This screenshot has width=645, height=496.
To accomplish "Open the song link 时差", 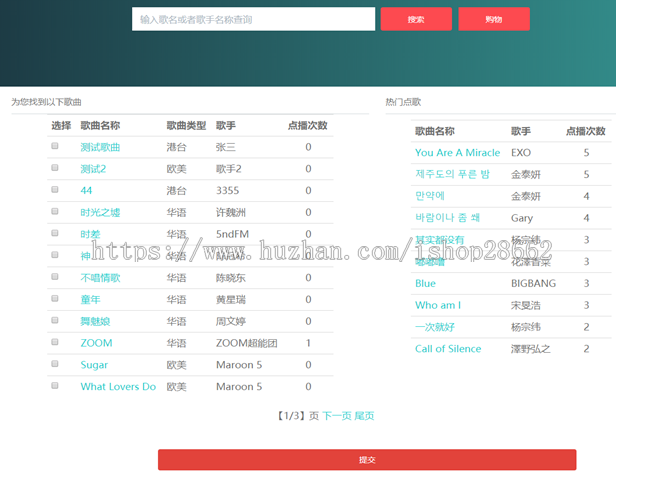I will (x=90, y=234).
